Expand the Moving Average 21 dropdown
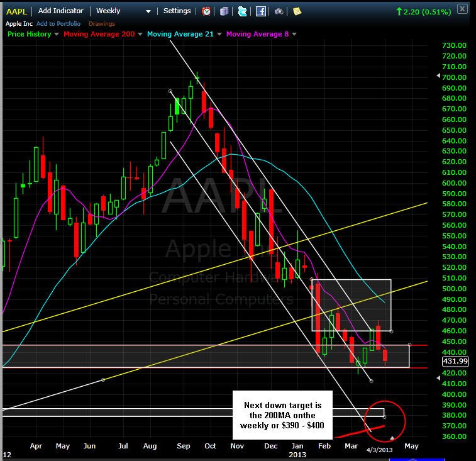Image resolution: width=476 pixels, height=461 pixels. [219, 35]
